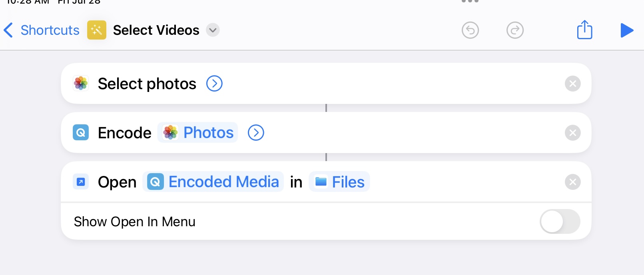This screenshot has height=275, width=644.
Task: Go back to Shortcuts list
Action: [x=42, y=30]
